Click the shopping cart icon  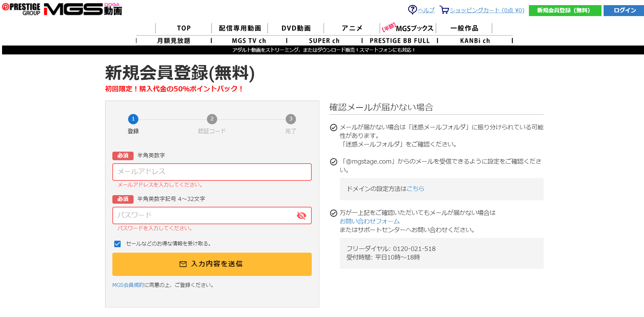pyautogui.click(x=444, y=10)
